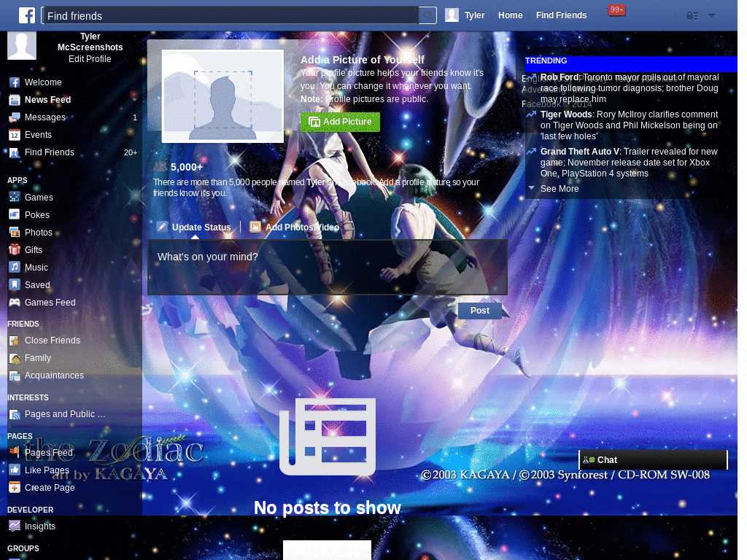
Task: Open Find Friends in top bar
Action: tap(561, 15)
